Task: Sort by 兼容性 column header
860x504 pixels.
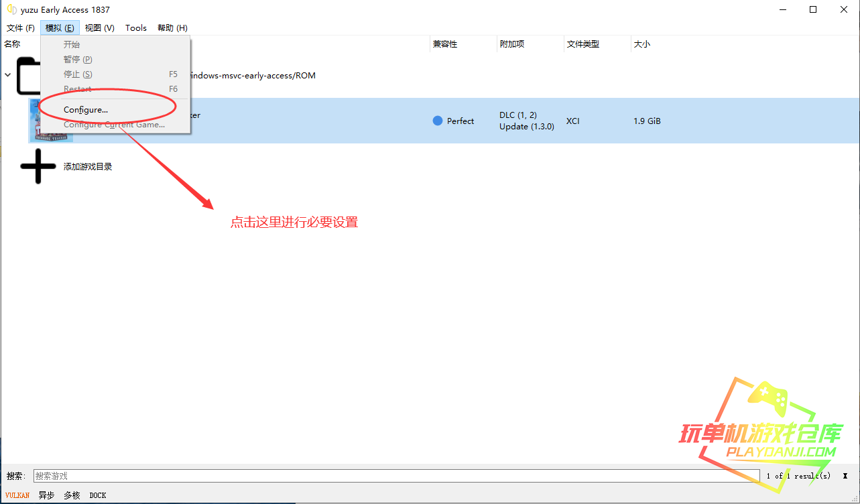Action: coord(445,44)
